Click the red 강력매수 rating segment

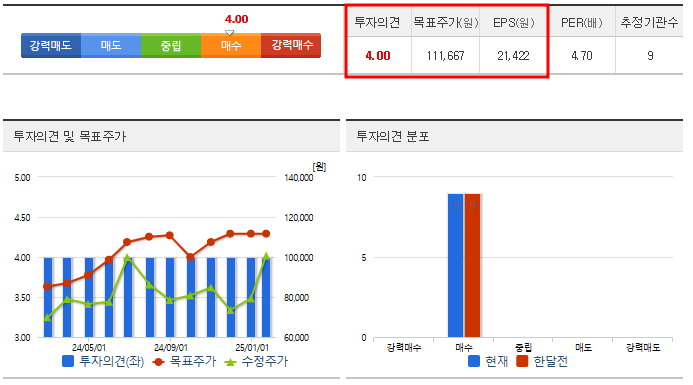(x=291, y=46)
